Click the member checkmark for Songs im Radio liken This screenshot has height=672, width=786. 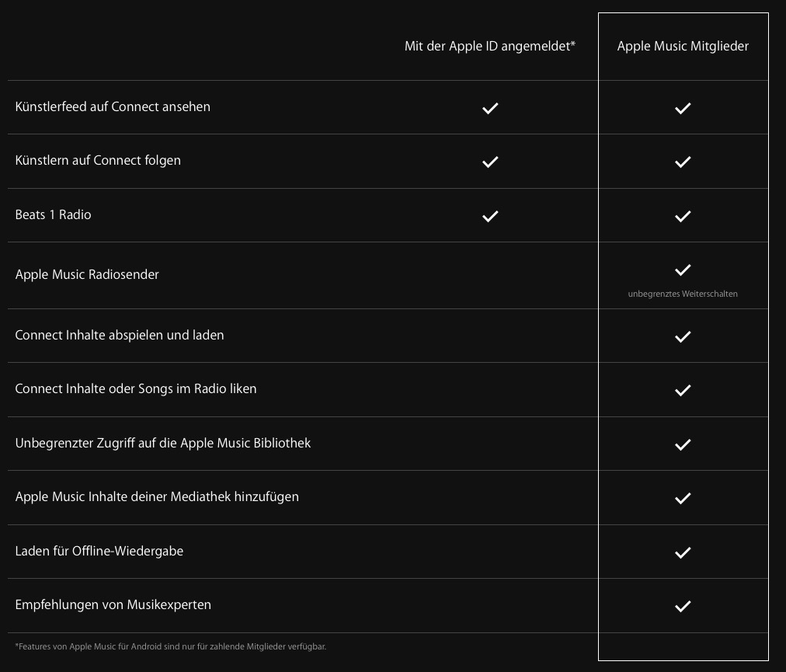click(683, 390)
